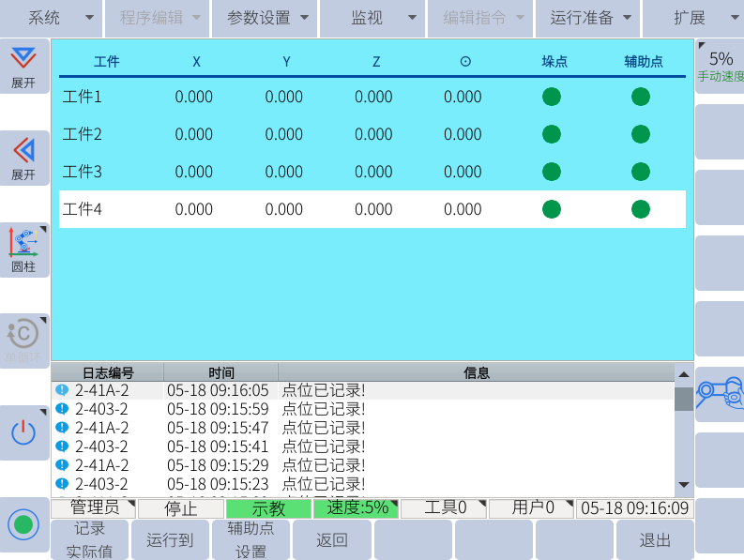
Task: Expand the 参数设置 dropdown menu
Action: point(265,18)
